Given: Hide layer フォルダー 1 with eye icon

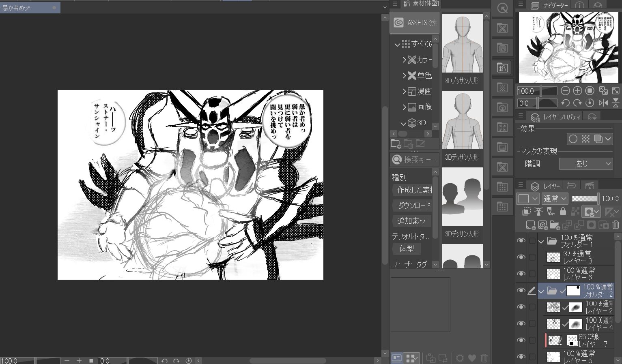Looking at the screenshot, I should click(x=521, y=241).
